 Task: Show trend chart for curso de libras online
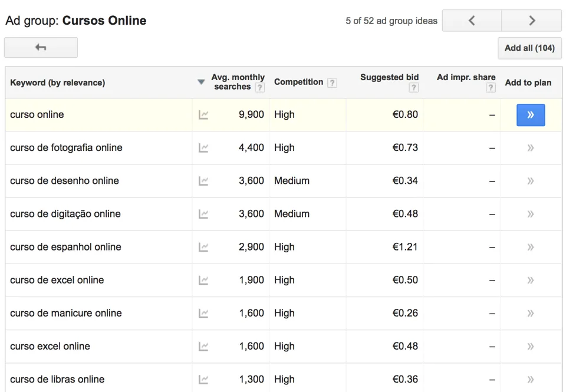coord(203,380)
